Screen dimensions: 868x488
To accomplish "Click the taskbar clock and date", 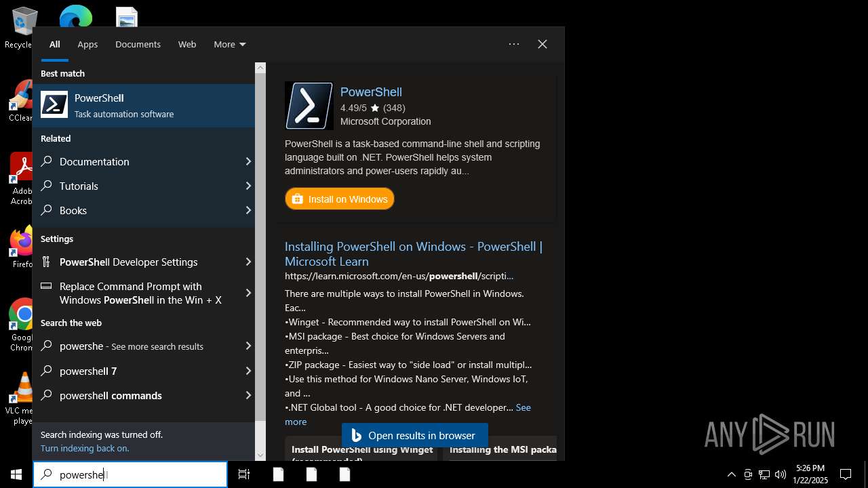I will tap(810, 474).
